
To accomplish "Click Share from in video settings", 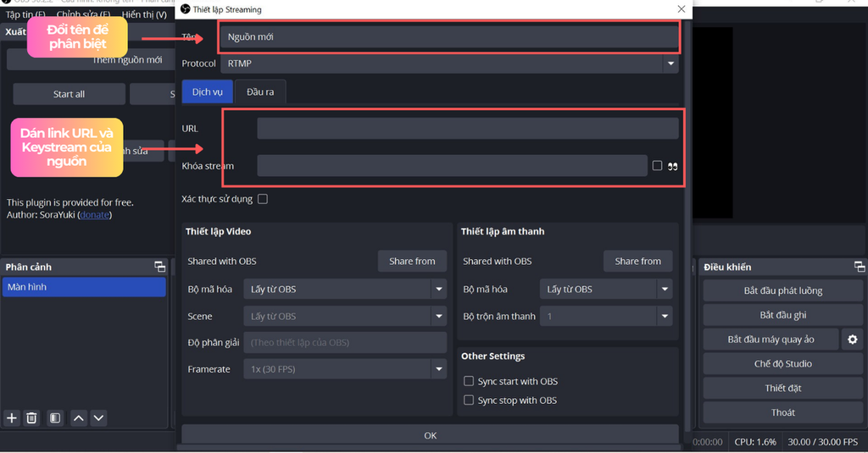I will [x=412, y=261].
